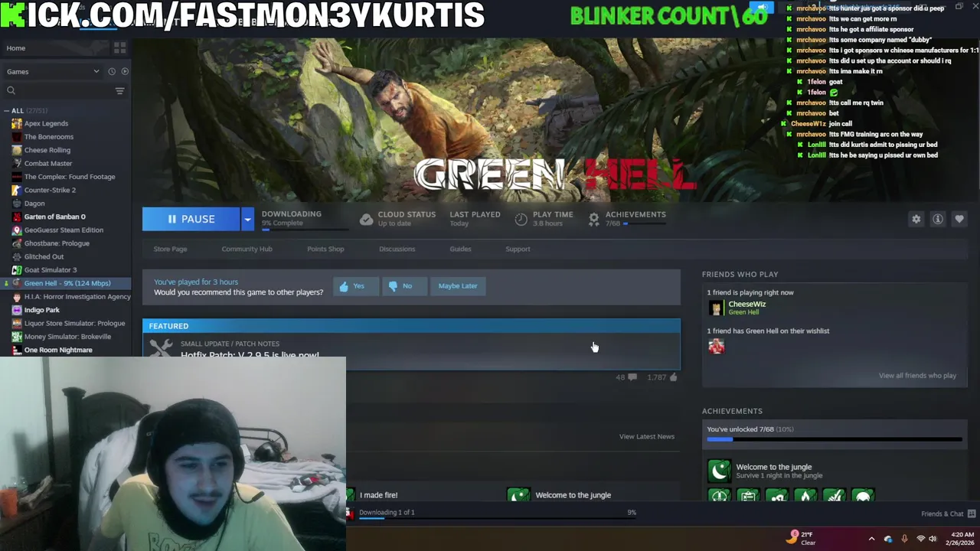Click the achievements unlocked progress bar

point(835,439)
